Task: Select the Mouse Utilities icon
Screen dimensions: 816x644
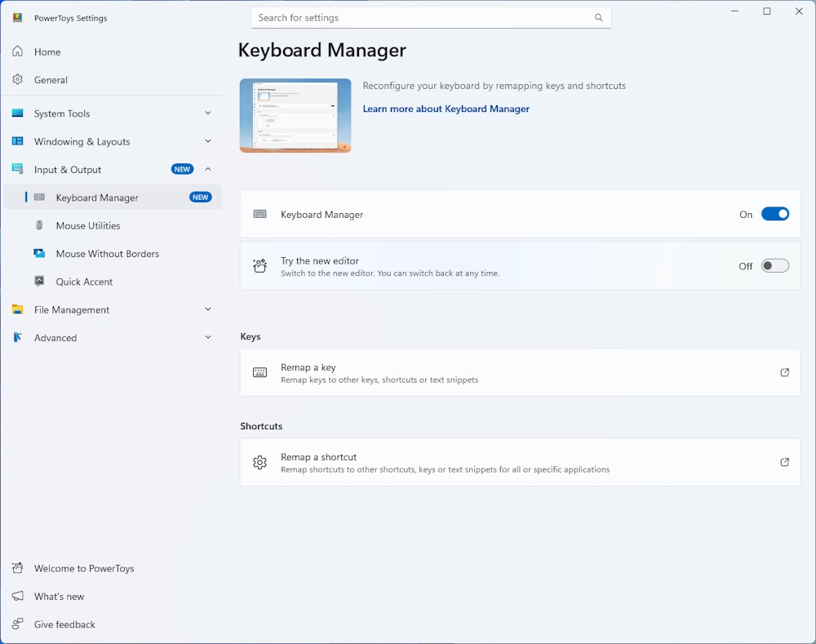Action: click(39, 226)
